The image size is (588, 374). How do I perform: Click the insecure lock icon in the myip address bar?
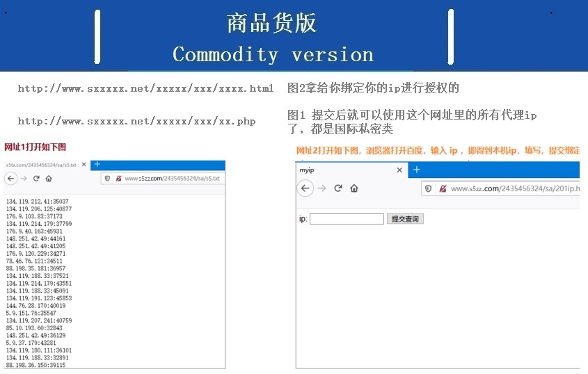pyautogui.click(x=442, y=188)
